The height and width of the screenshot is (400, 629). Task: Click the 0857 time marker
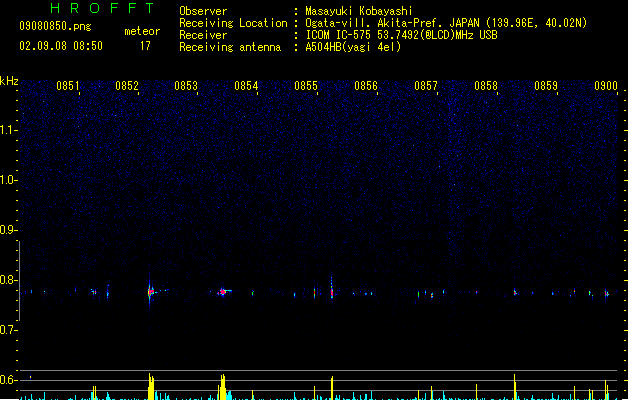coord(426,86)
